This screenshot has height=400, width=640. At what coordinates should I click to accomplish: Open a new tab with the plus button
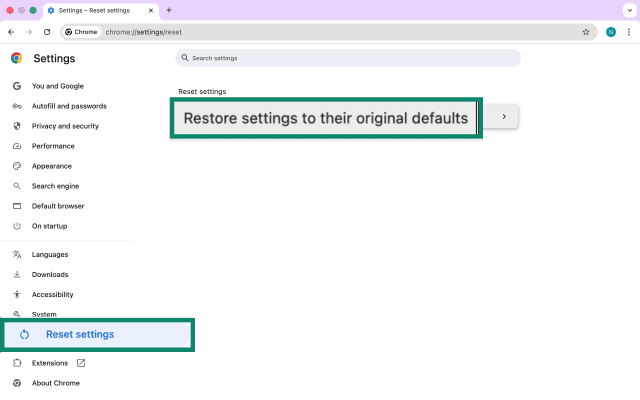coord(169,10)
